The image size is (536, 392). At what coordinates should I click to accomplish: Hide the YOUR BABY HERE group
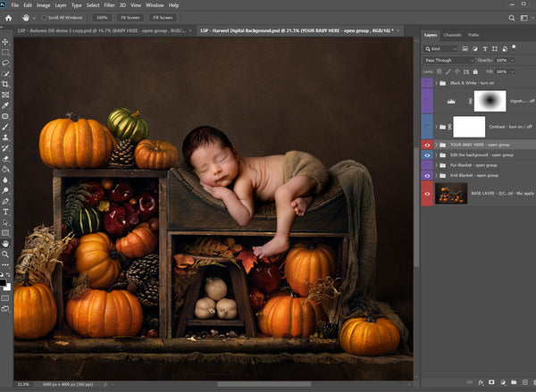(427, 144)
